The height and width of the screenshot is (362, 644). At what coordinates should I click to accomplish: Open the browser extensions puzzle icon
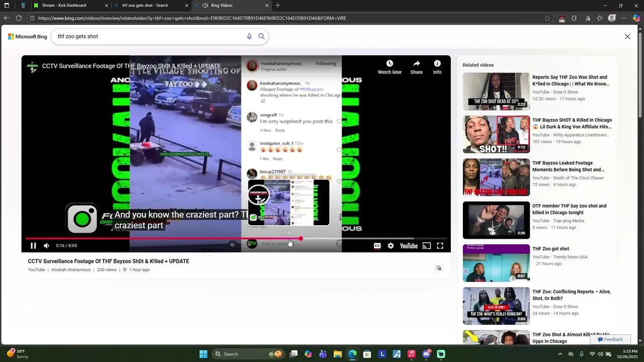(x=574, y=18)
